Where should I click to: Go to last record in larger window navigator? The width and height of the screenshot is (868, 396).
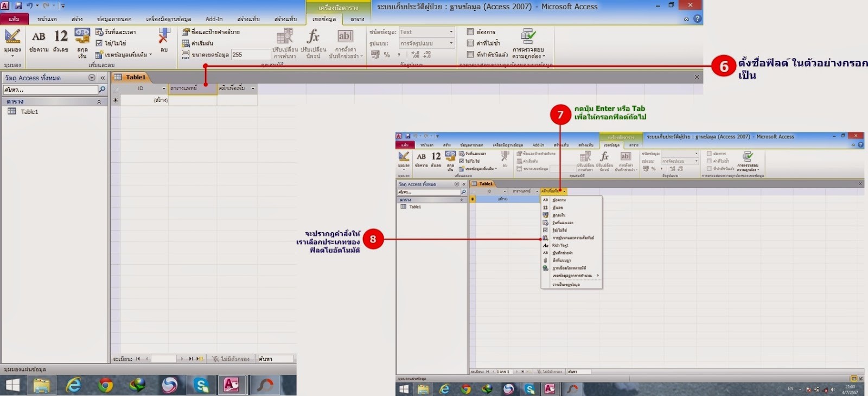pos(191,359)
